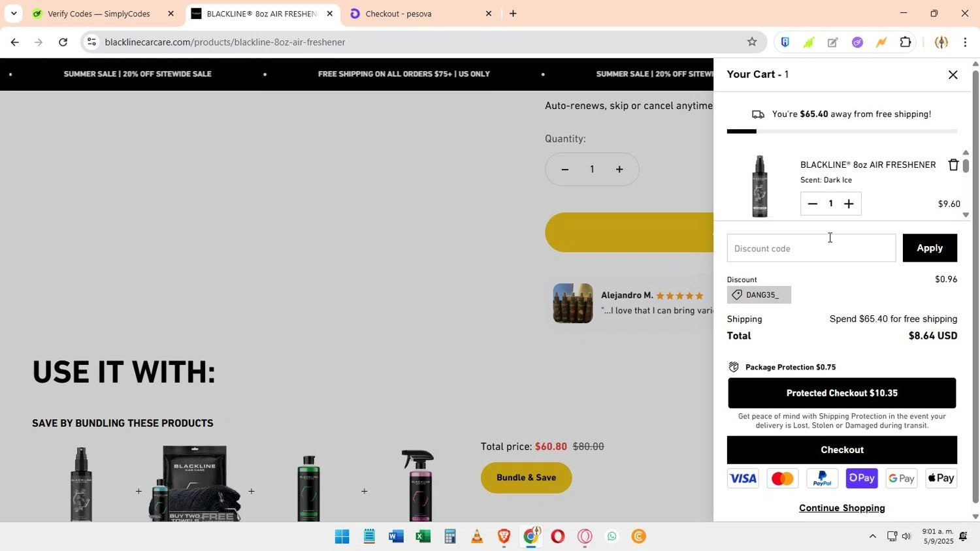
Task: Increase product page quantity with plus
Action: coord(619,170)
